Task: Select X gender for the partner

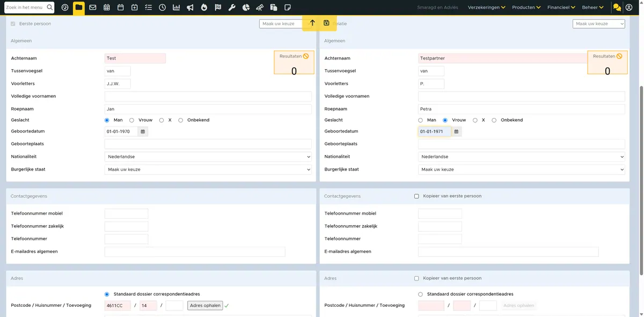Action: [475, 120]
